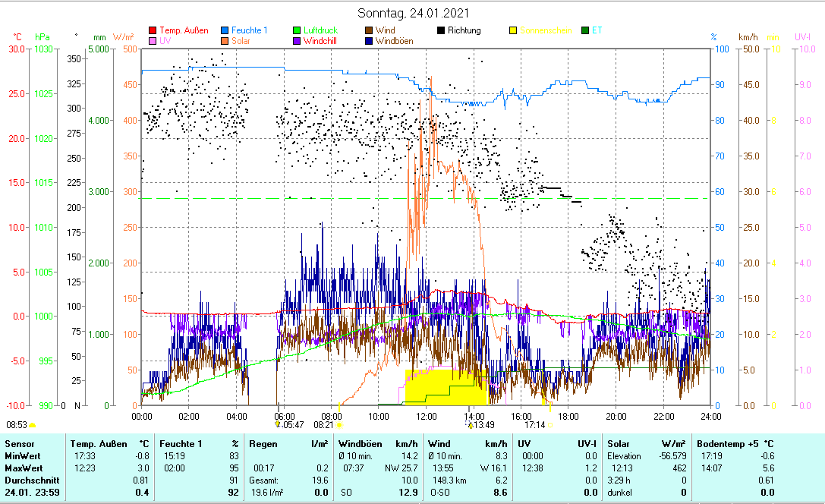Image resolution: width=825 pixels, height=504 pixels.
Task: Click the chart title Sonntag, 24.01.2021
Action: click(413, 13)
